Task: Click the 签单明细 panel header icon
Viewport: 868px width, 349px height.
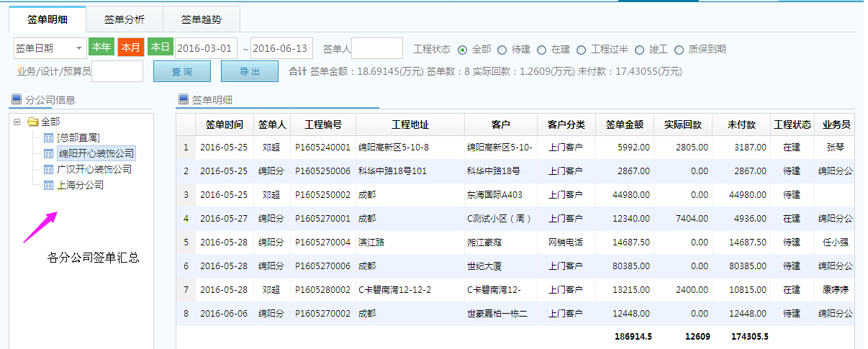Action: [x=183, y=99]
